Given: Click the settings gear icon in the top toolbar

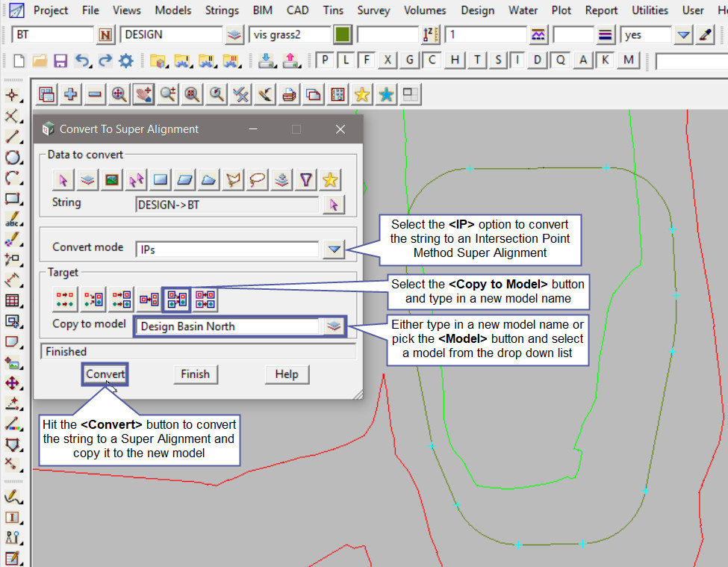Looking at the screenshot, I should [x=126, y=61].
